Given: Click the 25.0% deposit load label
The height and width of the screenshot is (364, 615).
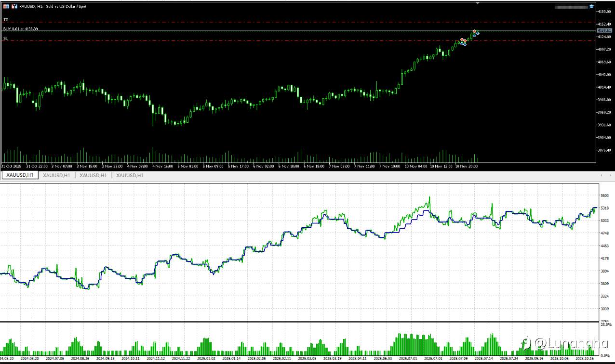Looking at the screenshot, I should (605, 325).
